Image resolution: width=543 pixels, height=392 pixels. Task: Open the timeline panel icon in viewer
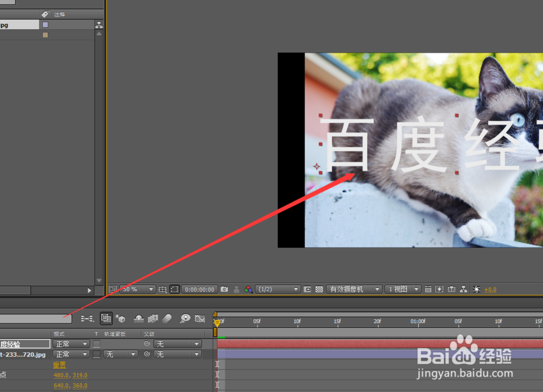[452, 289]
